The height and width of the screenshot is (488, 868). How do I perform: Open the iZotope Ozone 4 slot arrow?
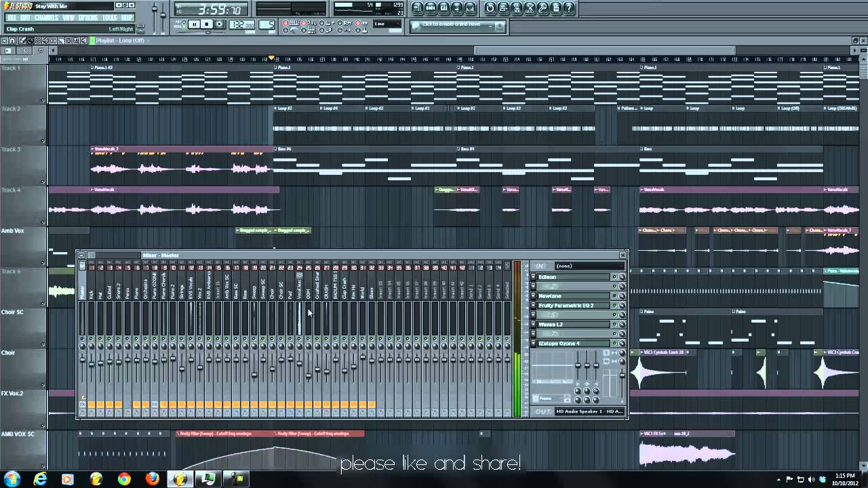pos(533,343)
